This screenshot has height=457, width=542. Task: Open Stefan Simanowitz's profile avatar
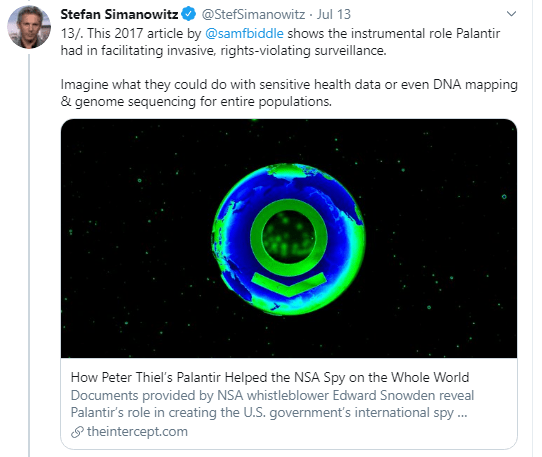[x=29, y=27]
